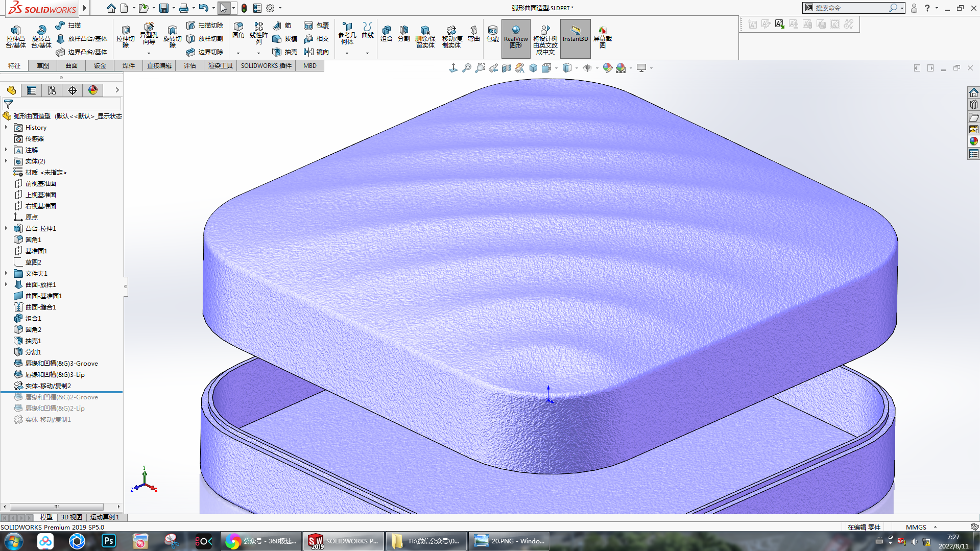Click the MMGS unit system in status bar
The height and width of the screenshot is (551, 980).
point(916,527)
